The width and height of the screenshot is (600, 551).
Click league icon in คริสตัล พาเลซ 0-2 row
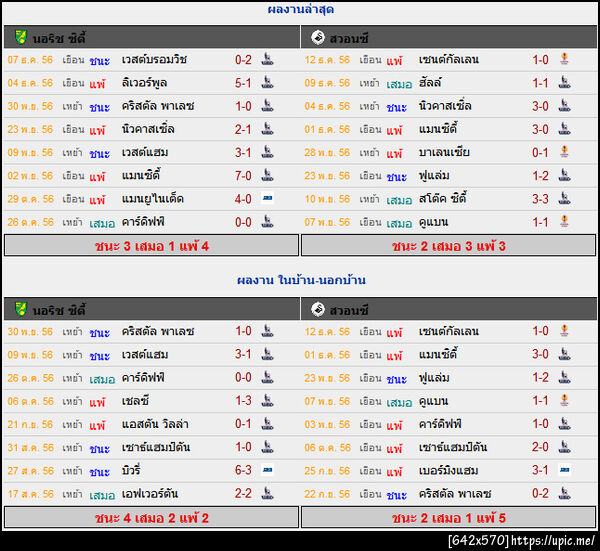(x=564, y=494)
